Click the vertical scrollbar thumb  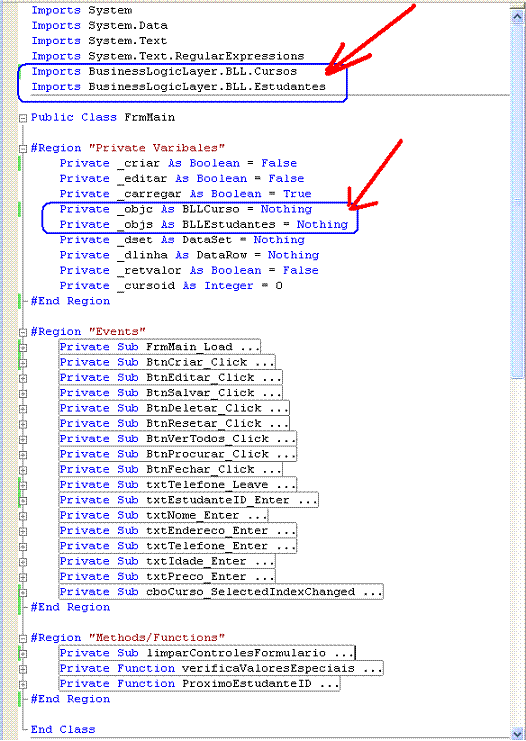pos(517,200)
